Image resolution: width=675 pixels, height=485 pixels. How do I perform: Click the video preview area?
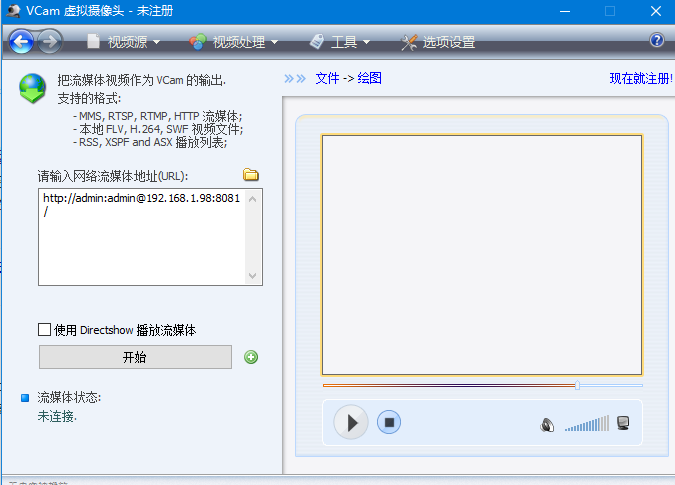(482, 255)
